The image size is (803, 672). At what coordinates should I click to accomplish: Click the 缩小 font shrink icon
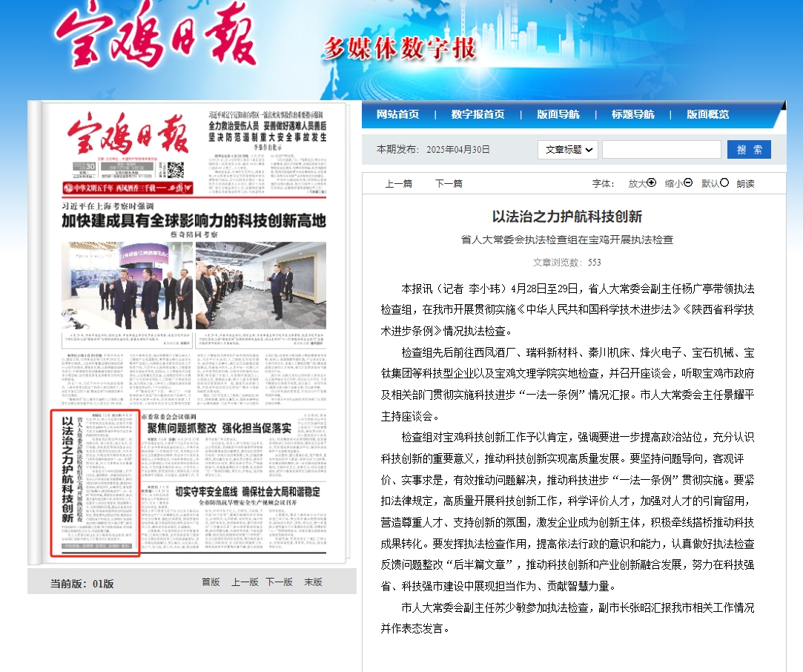tap(688, 183)
